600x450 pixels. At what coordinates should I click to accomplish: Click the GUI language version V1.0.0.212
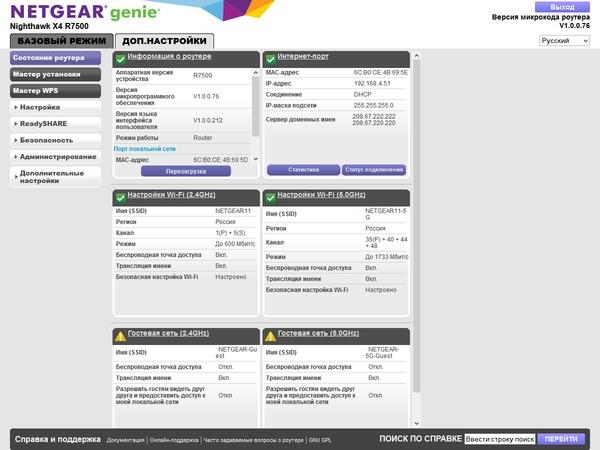pos(208,121)
